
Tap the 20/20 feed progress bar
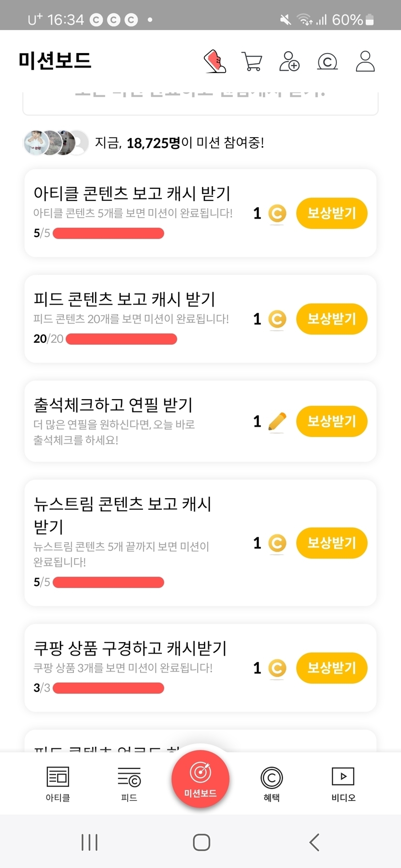121,339
